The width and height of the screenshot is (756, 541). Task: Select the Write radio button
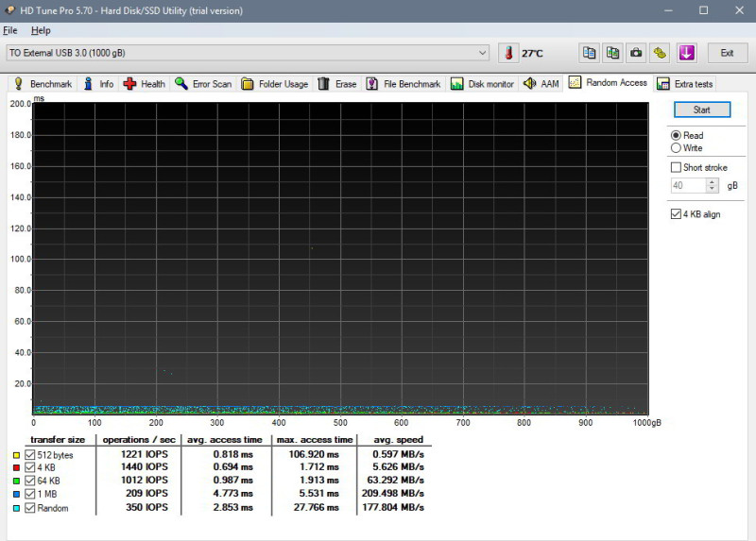(x=676, y=148)
